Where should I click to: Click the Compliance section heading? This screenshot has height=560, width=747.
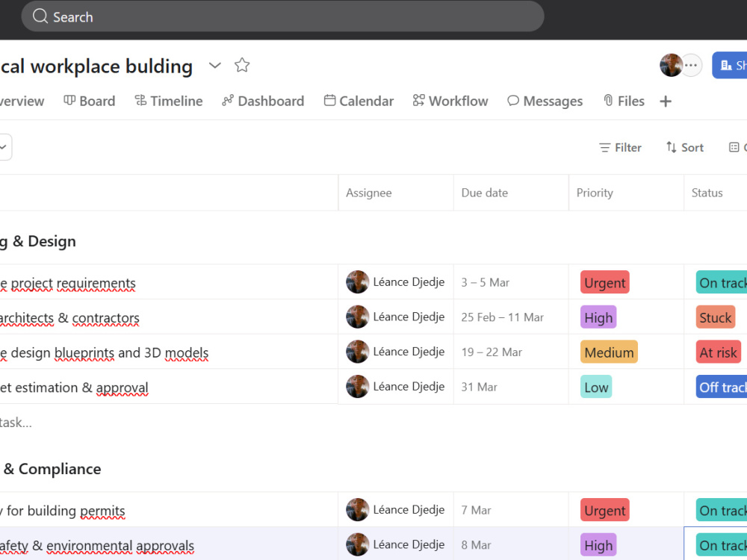(x=52, y=469)
